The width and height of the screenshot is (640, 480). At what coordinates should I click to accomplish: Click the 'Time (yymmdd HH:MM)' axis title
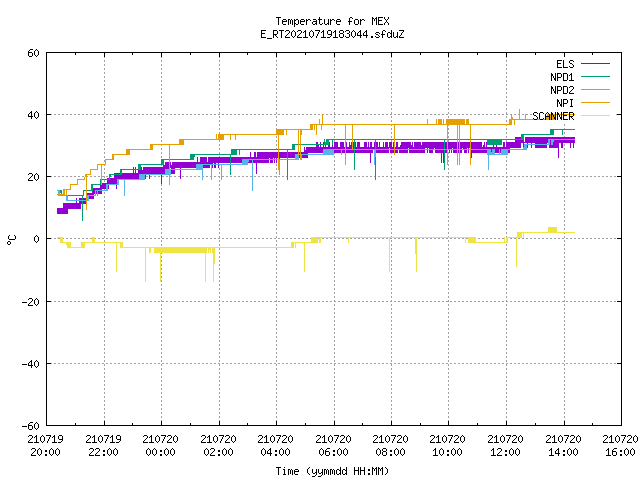coord(332,471)
